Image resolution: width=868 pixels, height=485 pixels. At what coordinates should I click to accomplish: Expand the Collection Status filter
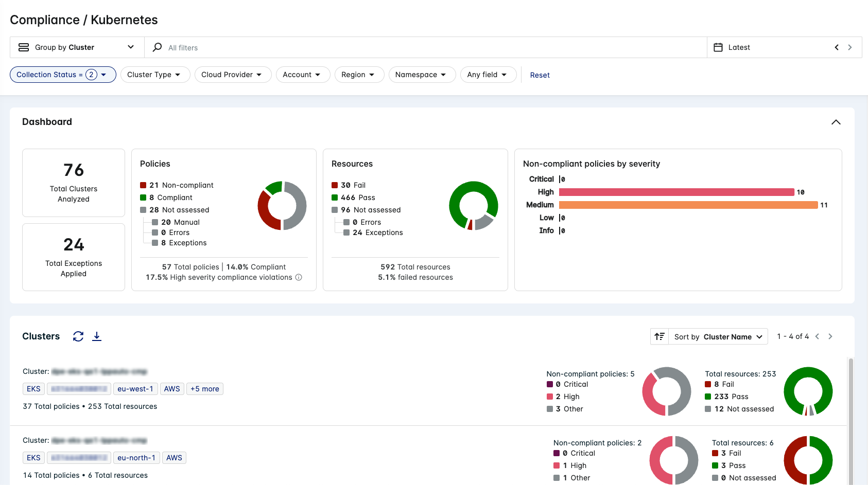pyautogui.click(x=62, y=75)
